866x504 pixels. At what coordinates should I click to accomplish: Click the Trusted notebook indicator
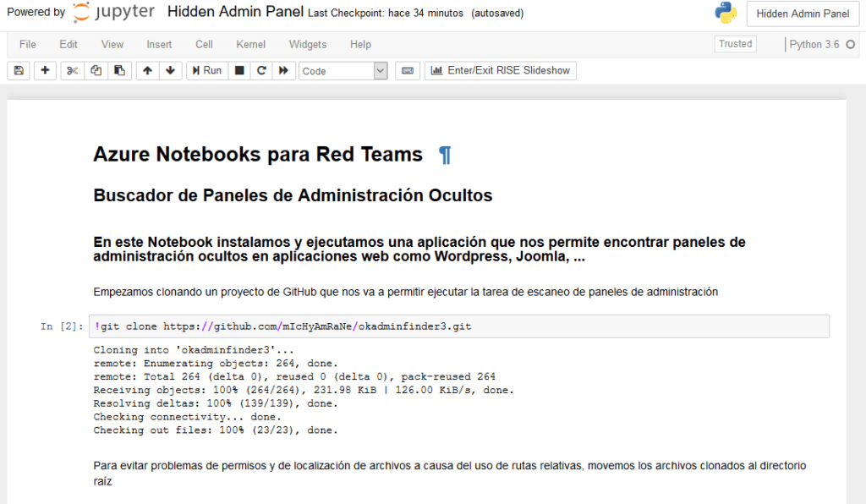click(x=735, y=44)
